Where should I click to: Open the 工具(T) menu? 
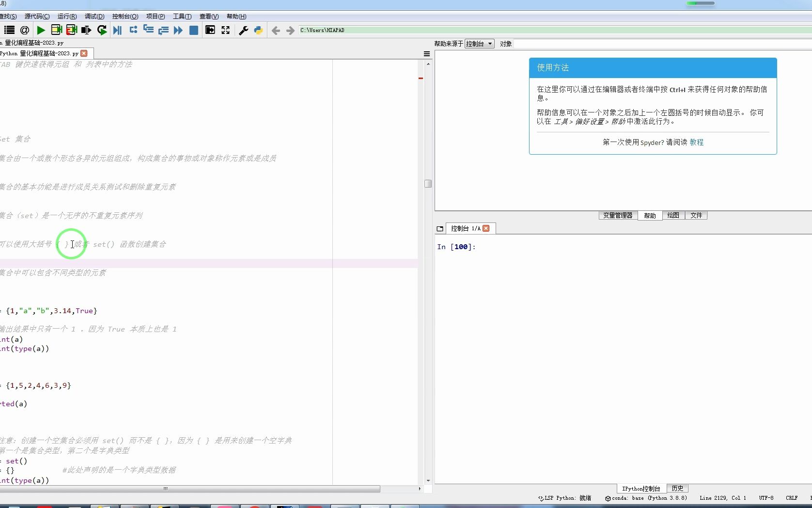pyautogui.click(x=182, y=16)
